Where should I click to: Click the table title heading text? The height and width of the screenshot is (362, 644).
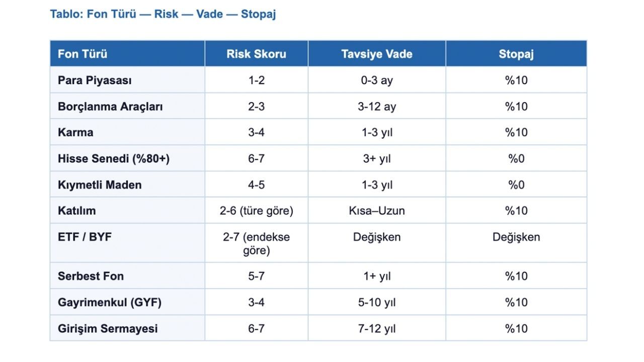163,14
